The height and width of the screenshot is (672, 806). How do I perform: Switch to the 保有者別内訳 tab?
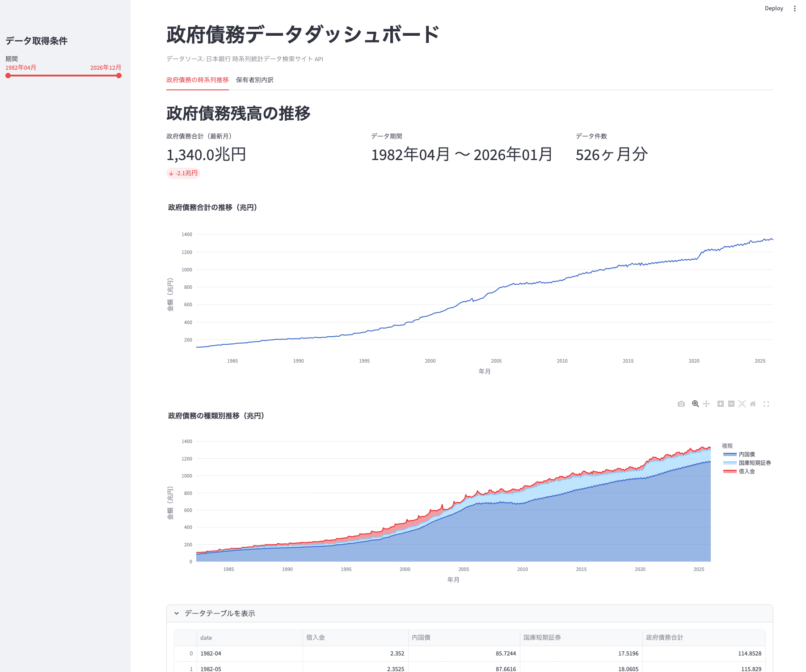tap(254, 80)
